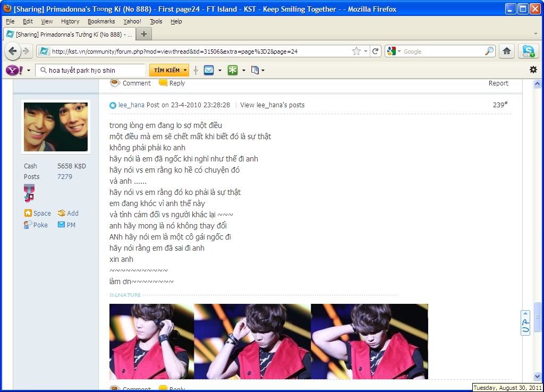Image resolution: width=544 pixels, height=392 pixels.
Task: Click the signature banner image
Action: pyautogui.click(x=268, y=342)
